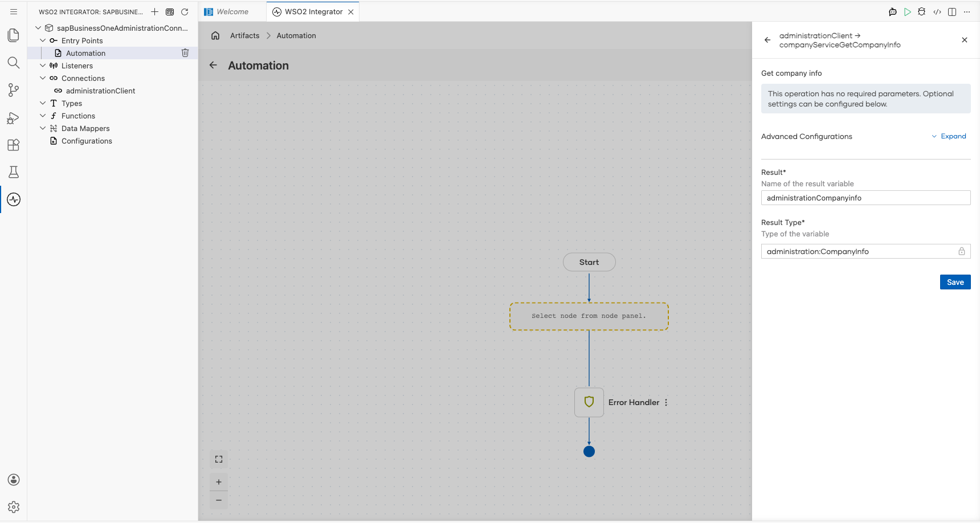980x523 pixels.
Task: Open the Accounts menu icon
Action: coord(14,480)
